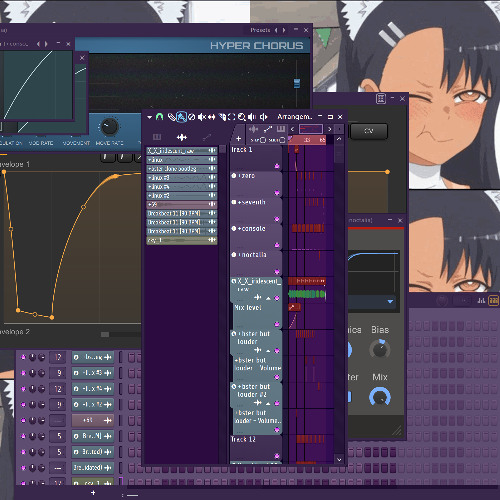Select the top X_X_iridescent clip in picker

coord(182,151)
